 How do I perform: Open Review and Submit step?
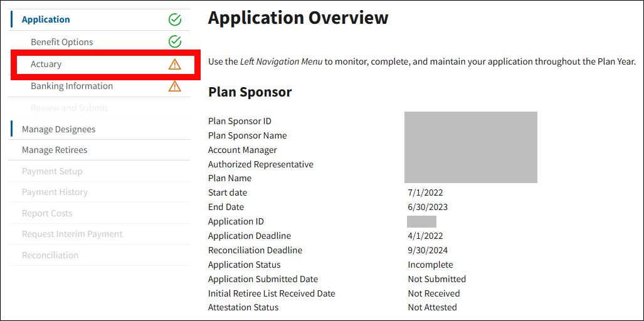pyautogui.click(x=69, y=108)
